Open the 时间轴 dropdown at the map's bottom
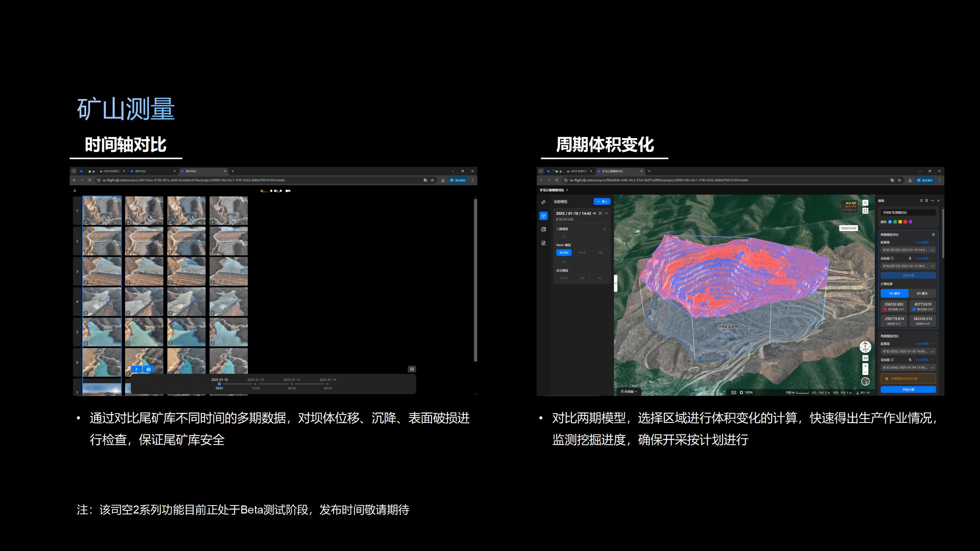Viewport: 980px width, 551px height. pyautogui.click(x=629, y=391)
